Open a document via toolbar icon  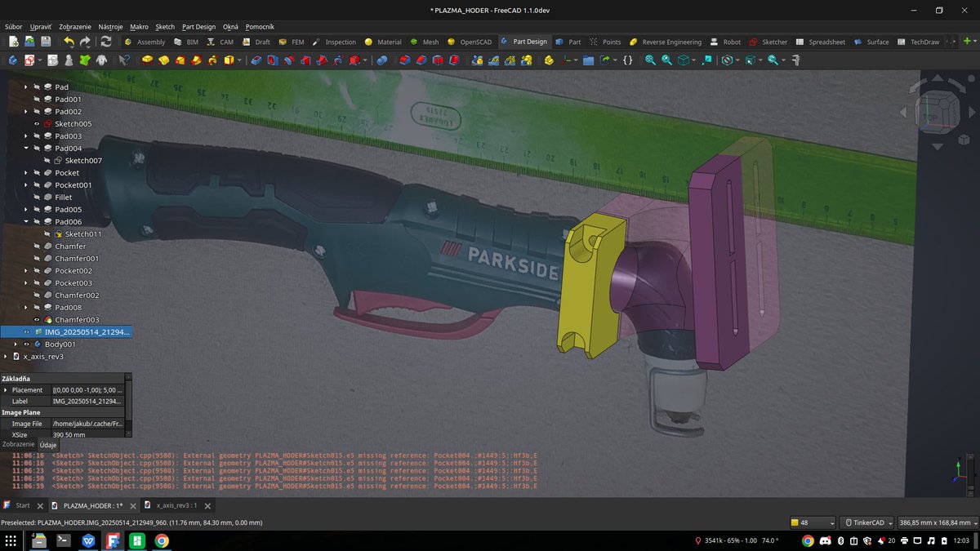(29, 42)
